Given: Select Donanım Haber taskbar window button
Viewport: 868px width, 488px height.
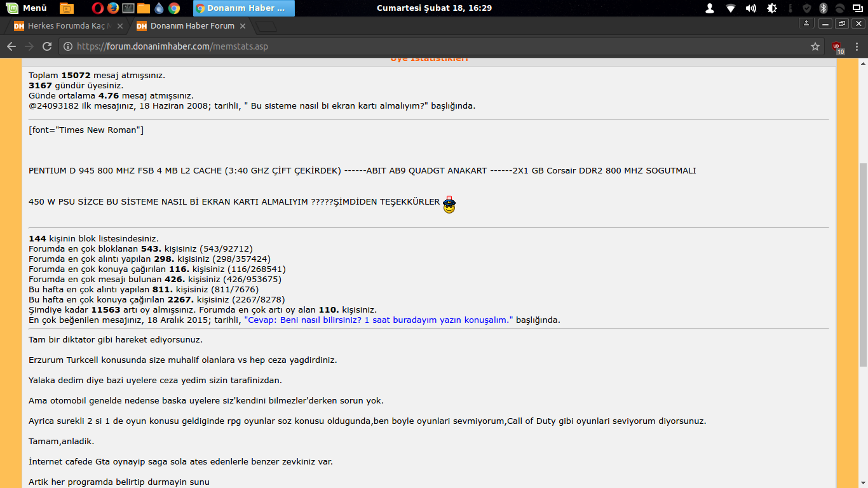Looking at the screenshot, I should coord(243,8).
